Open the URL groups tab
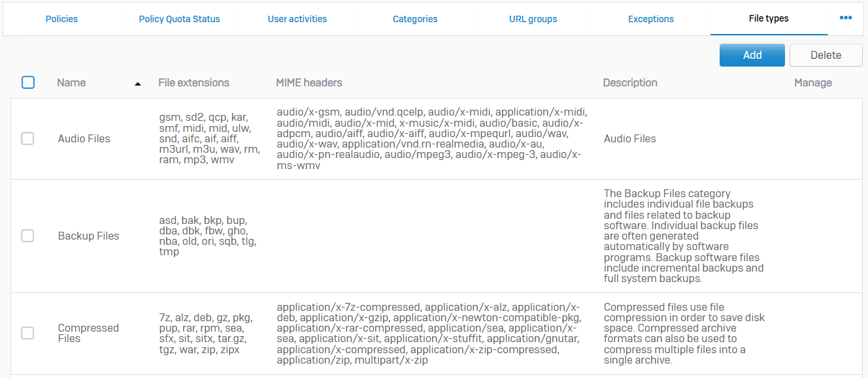 533,19
